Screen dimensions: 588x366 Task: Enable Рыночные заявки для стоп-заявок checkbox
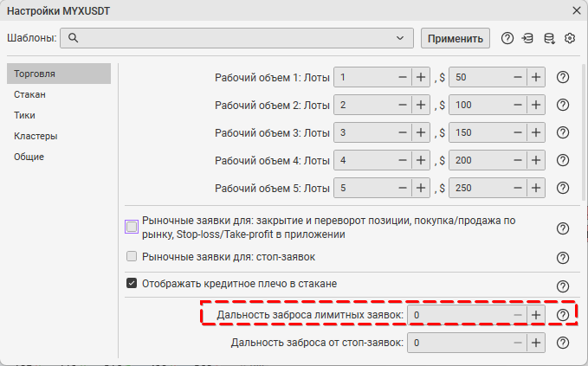pos(132,256)
